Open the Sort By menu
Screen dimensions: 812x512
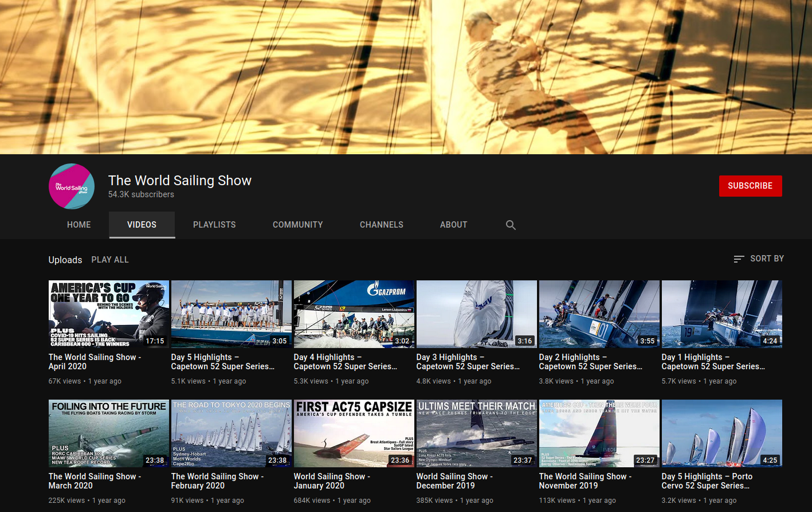point(759,259)
